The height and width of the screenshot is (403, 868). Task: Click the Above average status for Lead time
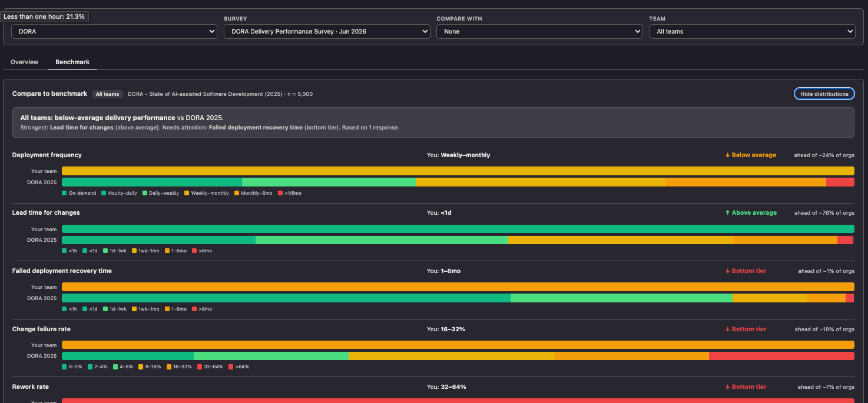[x=751, y=212]
